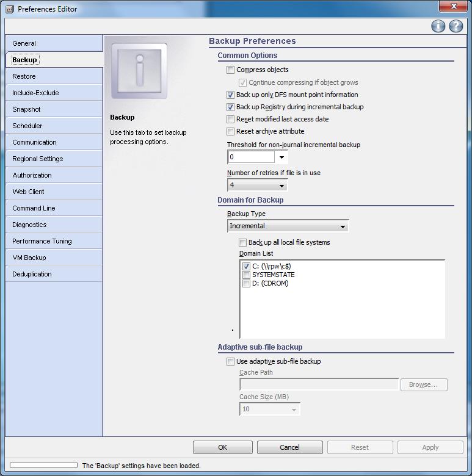The width and height of the screenshot is (472, 476).
Task: Open Threshold for non-journal incremental dropdown
Action: (x=281, y=157)
